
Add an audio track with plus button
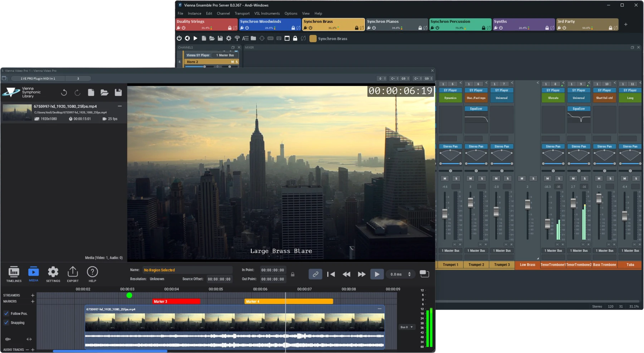[x=33, y=350]
